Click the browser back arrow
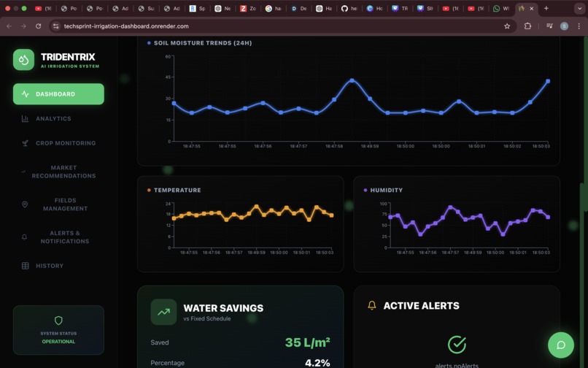Image resolution: width=588 pixels, height=368 pixels. [9, 26]
